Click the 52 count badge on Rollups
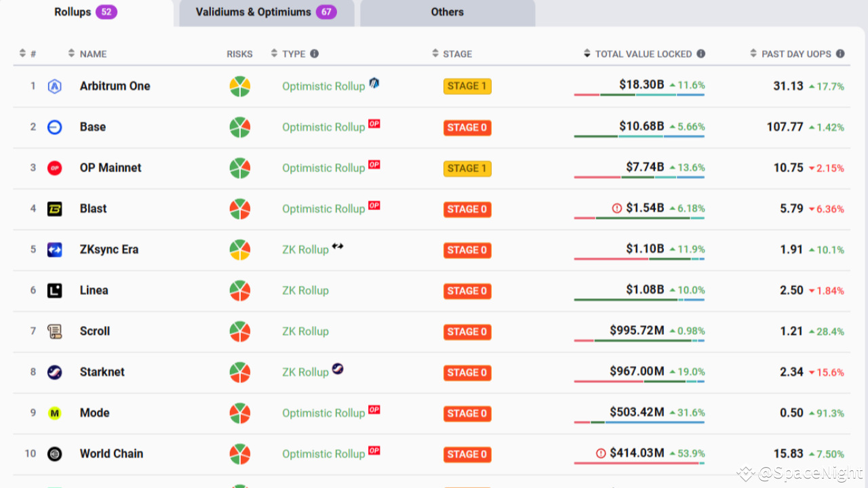Screen dimensions: 868x488 [x=106, y=12]
